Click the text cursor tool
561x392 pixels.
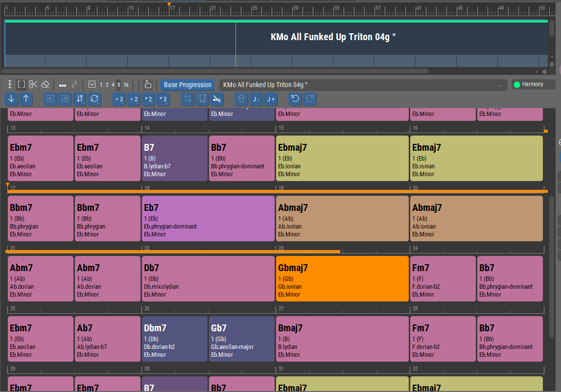[x=10, y=84]
